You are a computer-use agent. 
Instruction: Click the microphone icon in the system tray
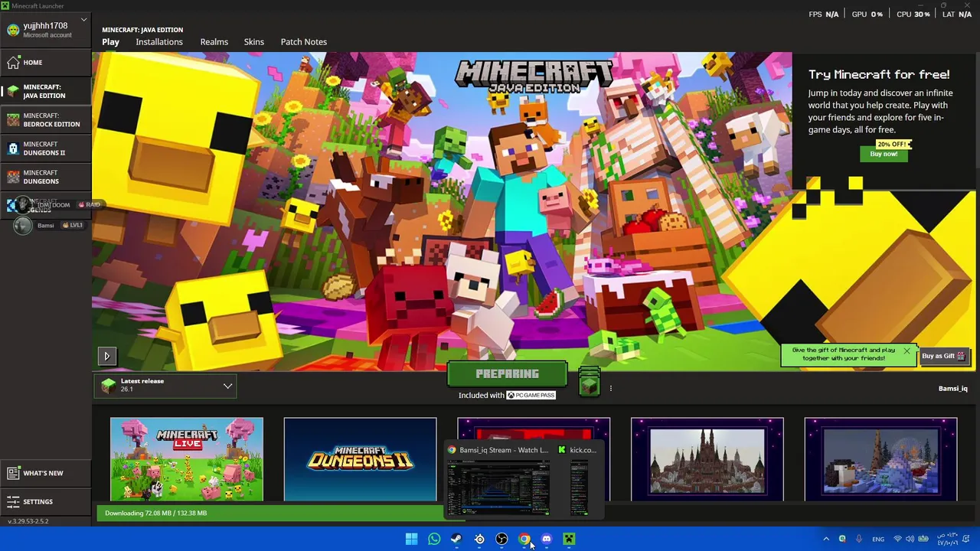(859, 540)
